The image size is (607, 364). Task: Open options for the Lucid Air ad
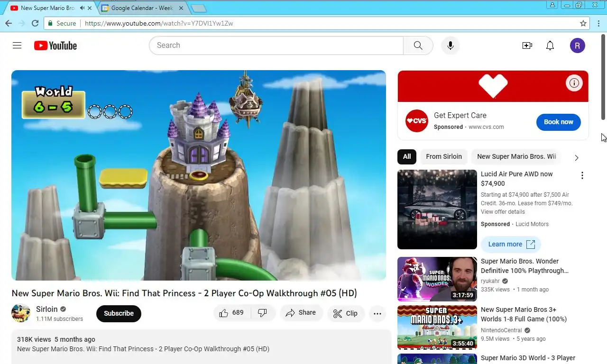click(x=582, y=175)
